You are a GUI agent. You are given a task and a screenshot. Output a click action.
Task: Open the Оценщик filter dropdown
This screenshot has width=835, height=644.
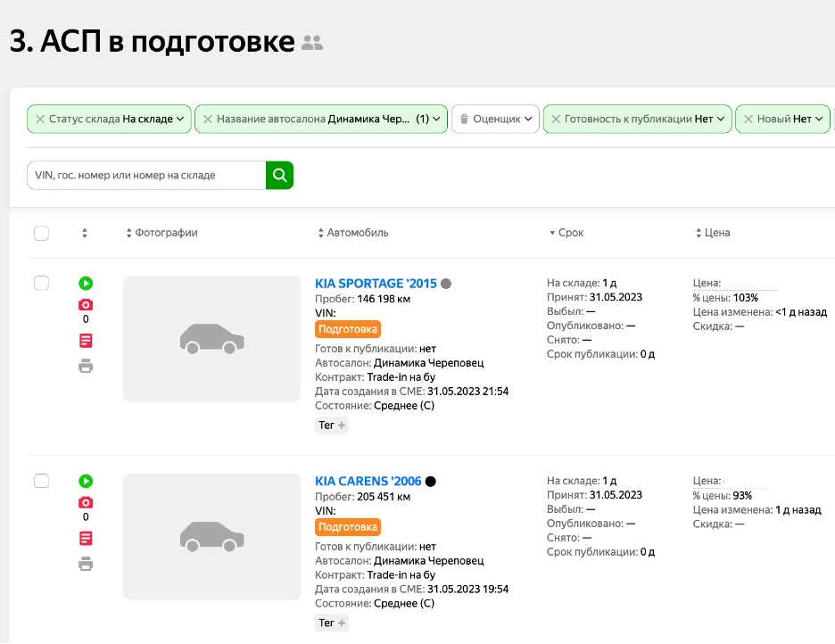click(x=495, y=119)
